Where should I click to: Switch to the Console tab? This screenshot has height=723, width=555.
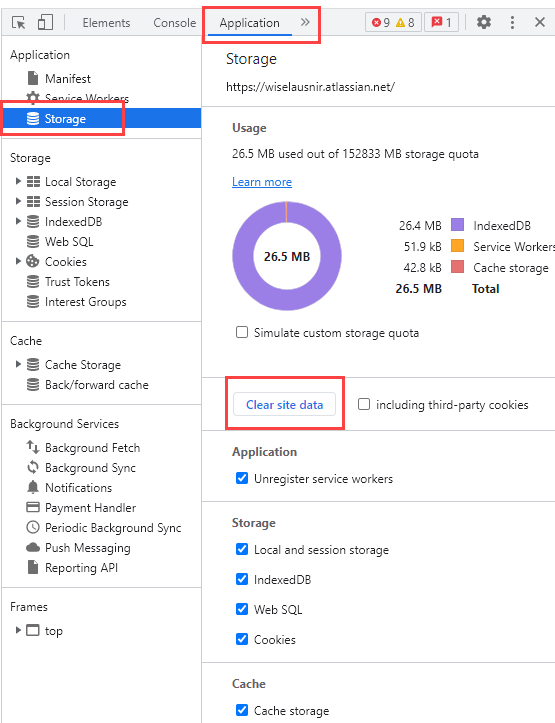pyautogui.click(x=174, y=23)
